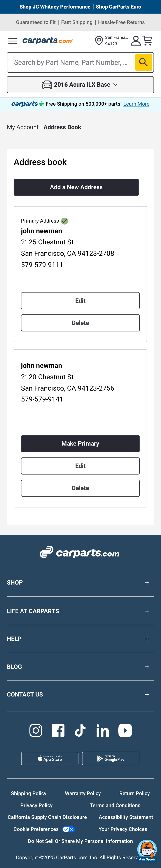Go to My Account breadcrumb
This screenshot has height=868, width=161.
pos(23,127)
